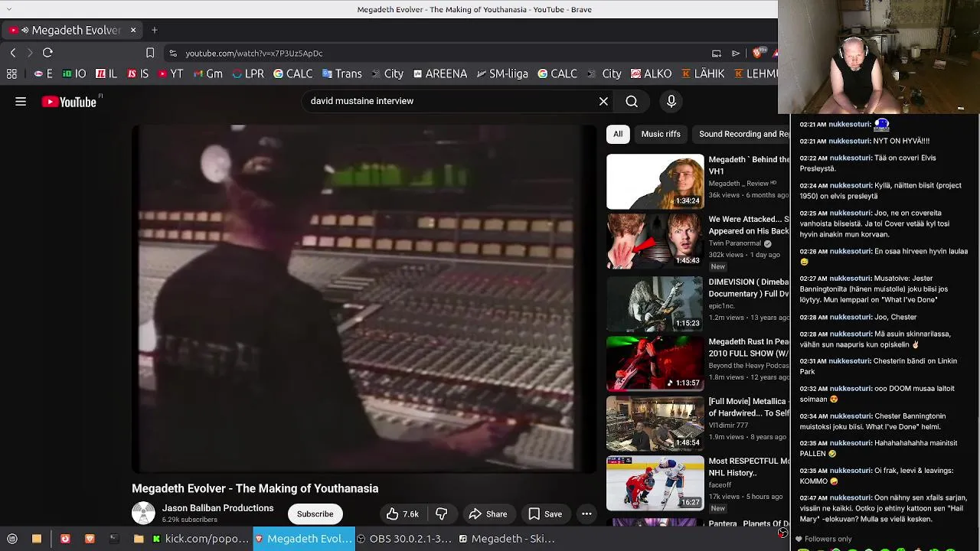Open the Trans translate bookmark
This screenshot has width=980, height=551.
click(341, 73)
